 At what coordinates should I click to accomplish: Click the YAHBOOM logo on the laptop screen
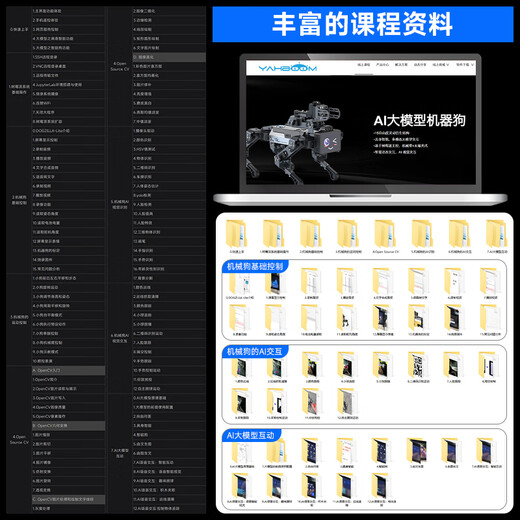click(x=288, y=68)
